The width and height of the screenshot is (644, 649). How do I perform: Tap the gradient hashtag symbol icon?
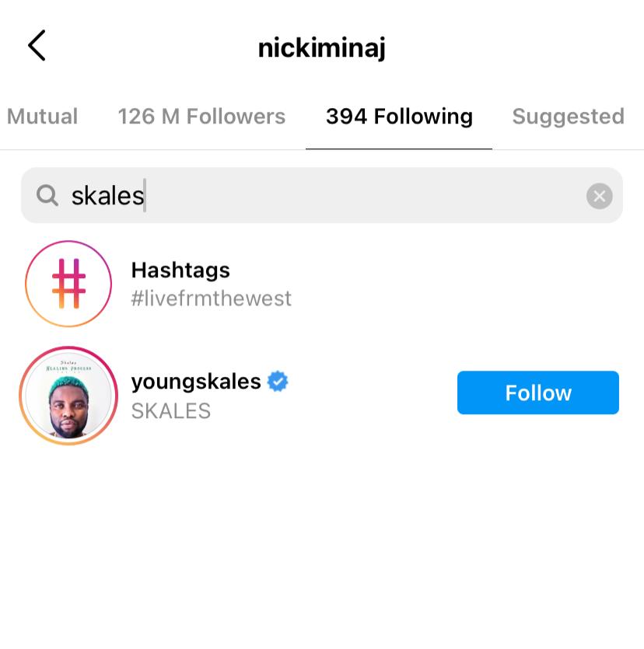(68, 284)
